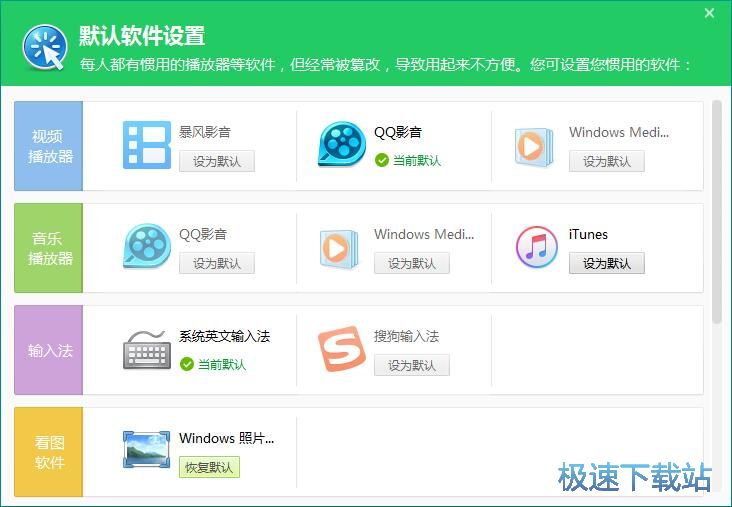732x507 pixels.
Task: Click 当前默认 text under 系统英文输入法
Action: pyautogui.click(x=222, y=364)
